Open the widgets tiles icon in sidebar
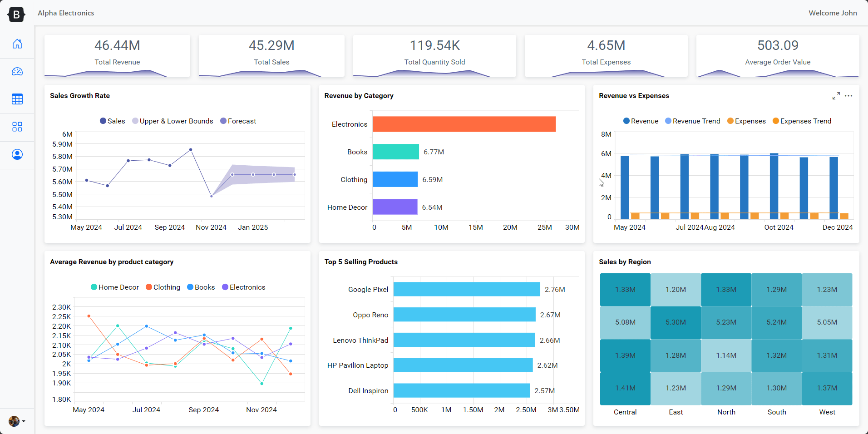This screenshot has height=434, width=868. click(17, 127)
